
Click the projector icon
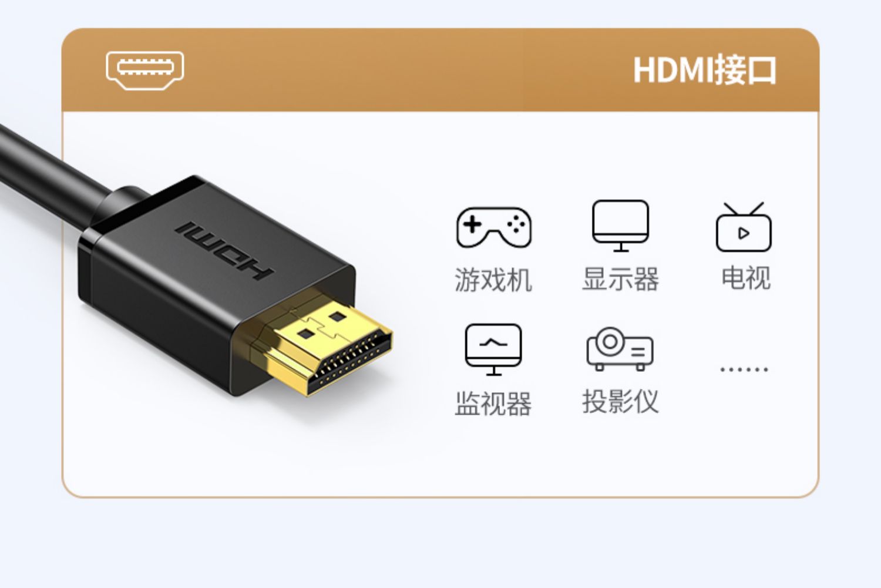point(620,349)
